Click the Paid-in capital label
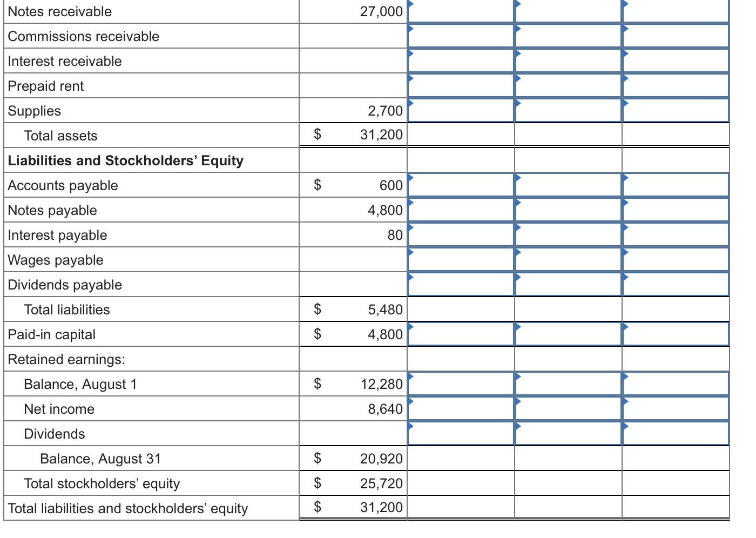Image resolution: width=756 pixels, height=538 pixels. pos(51,334)
